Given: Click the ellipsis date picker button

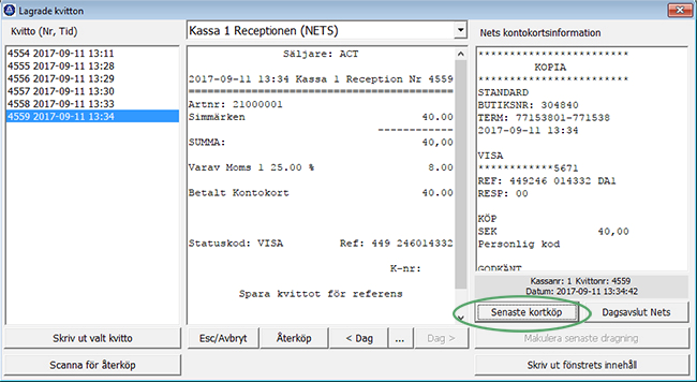Looking at the screenshot, I should pyautogui.click(x=400, y=338).
